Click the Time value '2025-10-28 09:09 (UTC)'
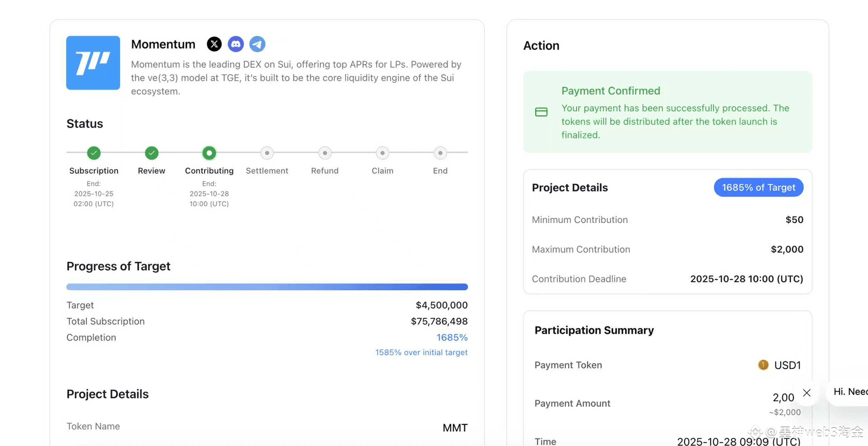868x446 pixels. pos(739,441)
